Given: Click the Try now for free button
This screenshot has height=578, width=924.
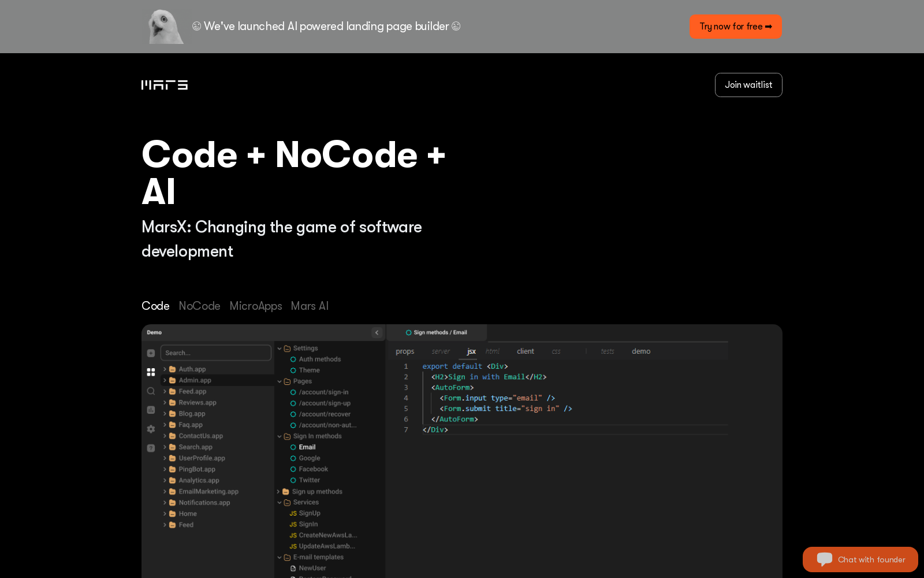Looking at the screenshot, I should [735, 27].
